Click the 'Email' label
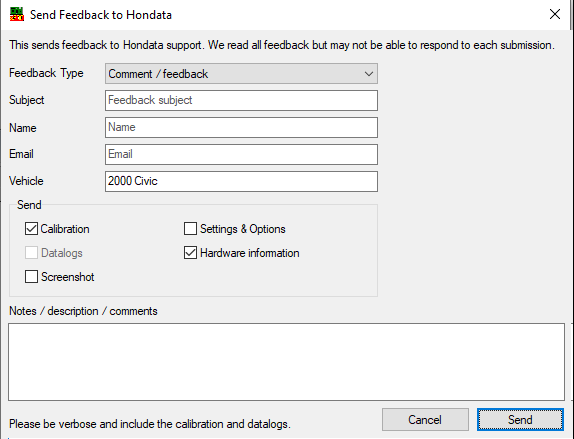Viewport: 574px width, 439px height. [21, 154]
